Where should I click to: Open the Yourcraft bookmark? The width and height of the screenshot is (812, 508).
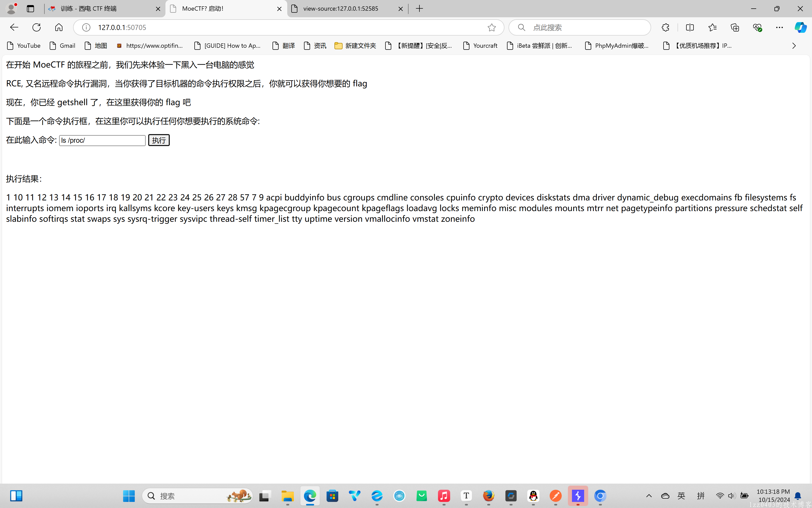tap(480, 46)
